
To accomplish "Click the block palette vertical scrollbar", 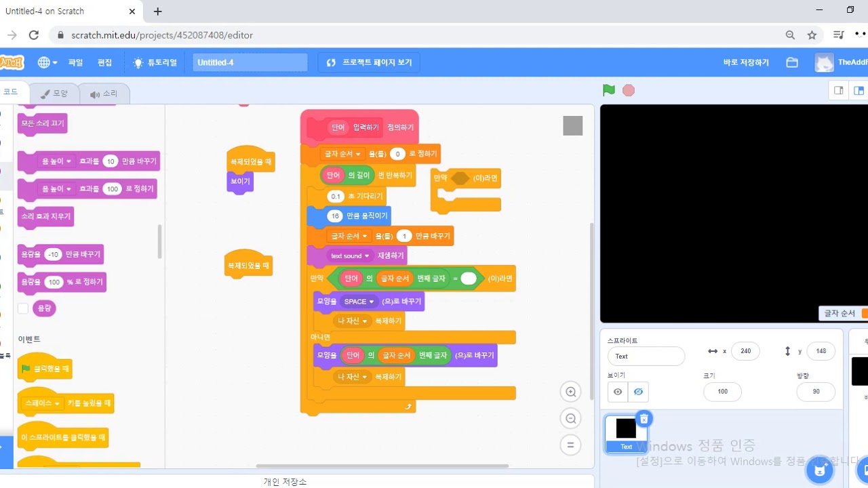I will pos(159,241).
